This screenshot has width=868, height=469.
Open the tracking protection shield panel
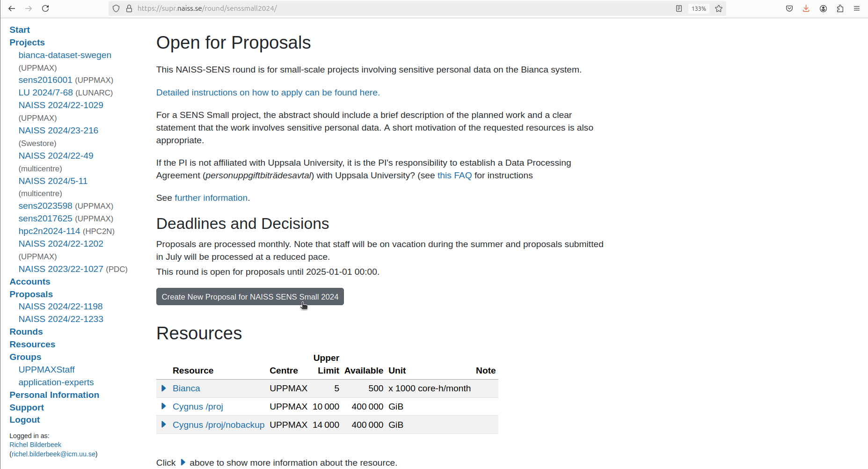tap(116, 8)
